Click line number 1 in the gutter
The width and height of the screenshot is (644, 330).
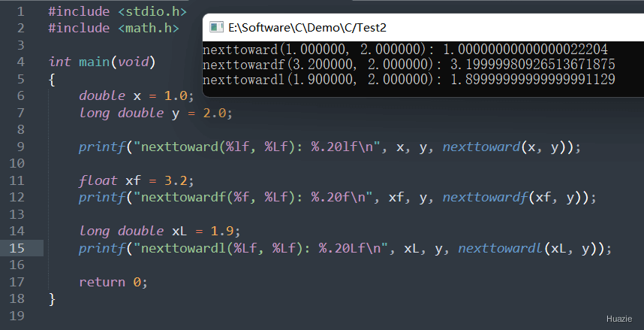20,12
